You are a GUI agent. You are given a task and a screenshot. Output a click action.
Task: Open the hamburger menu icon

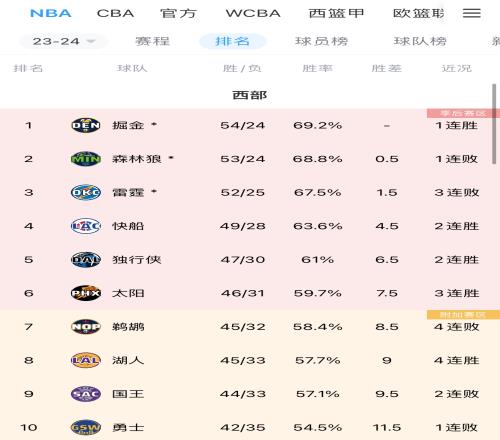(x=472, y=13)
